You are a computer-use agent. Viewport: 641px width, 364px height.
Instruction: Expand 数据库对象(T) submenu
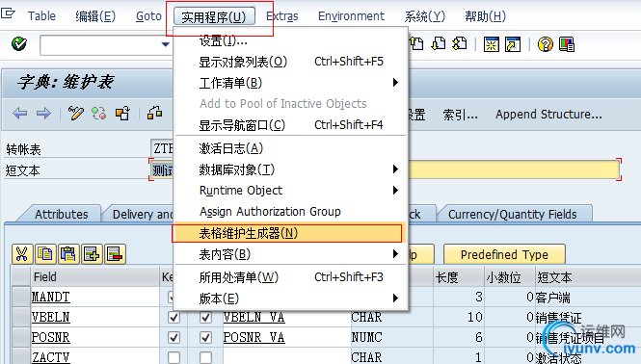click(290, 169)
